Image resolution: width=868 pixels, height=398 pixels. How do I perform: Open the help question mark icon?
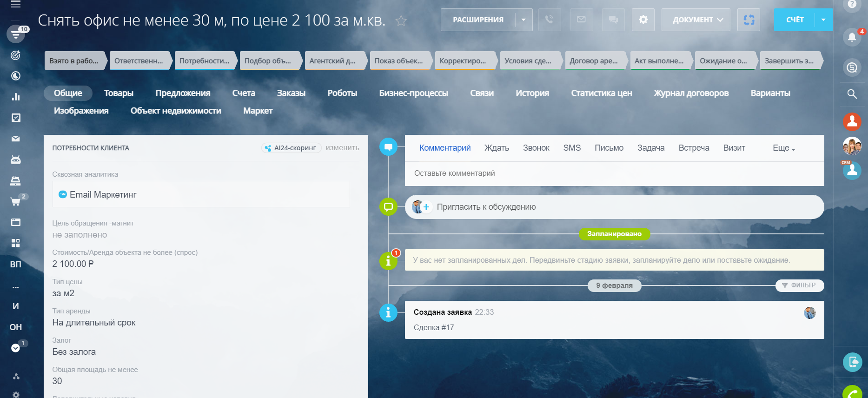coord(852,4)
